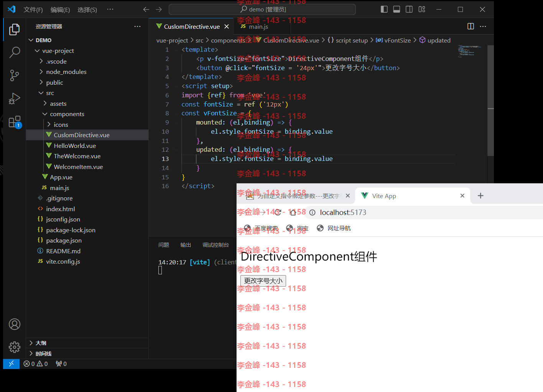This screenshot has height=392, width=543.
Task: Split the editor to the right
Action: (x=471, y=26)
